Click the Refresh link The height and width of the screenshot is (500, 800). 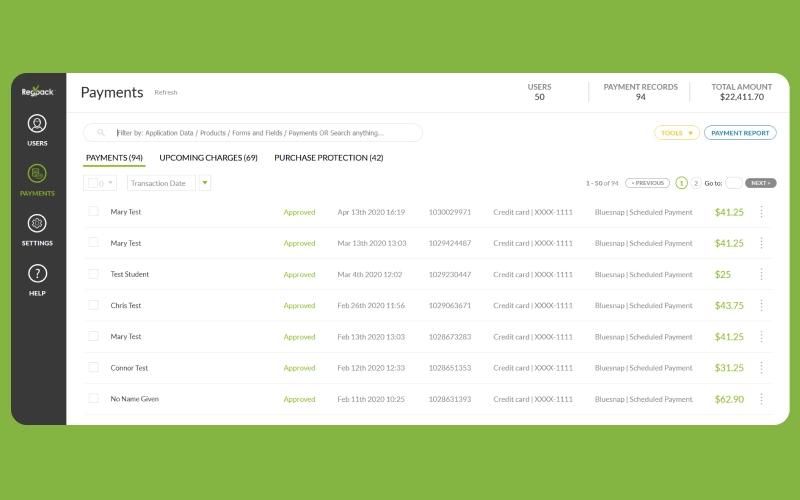coord(166,92)
